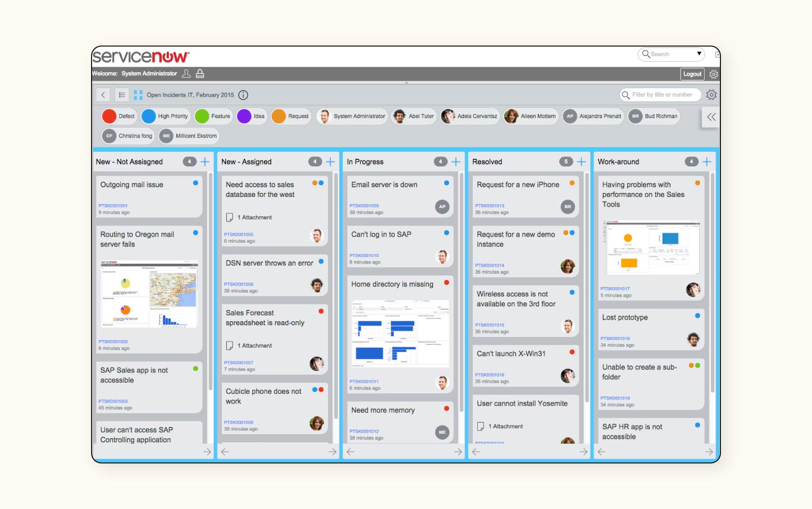
Task: Select the board grid view icon
Action: [138, 95]
